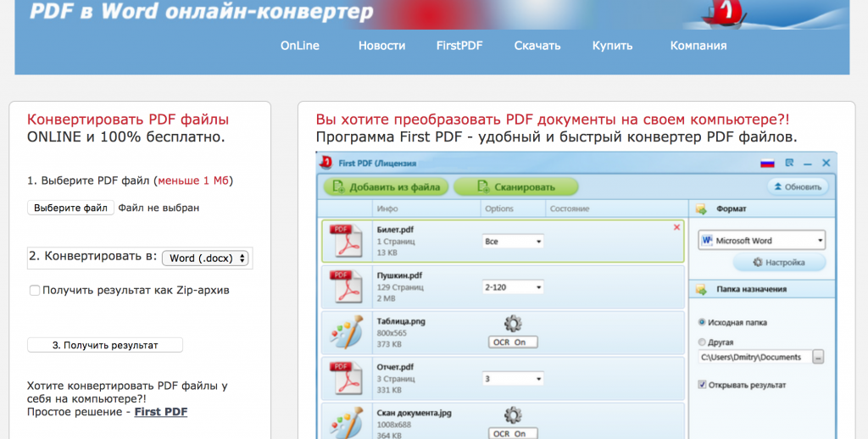Open the FirstPDF navigation item
868x439 pixels.
click(x=459, y=46)
